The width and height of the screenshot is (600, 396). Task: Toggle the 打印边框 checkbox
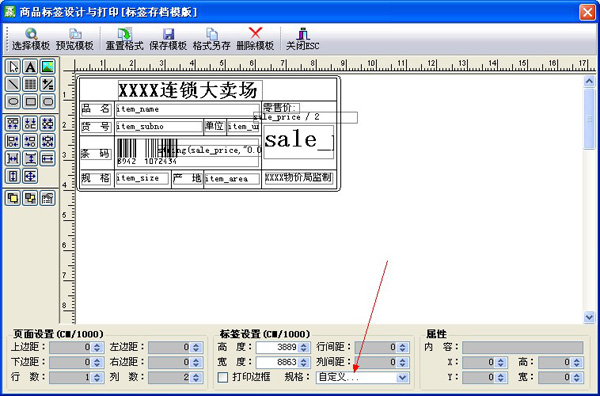[223, 377]
